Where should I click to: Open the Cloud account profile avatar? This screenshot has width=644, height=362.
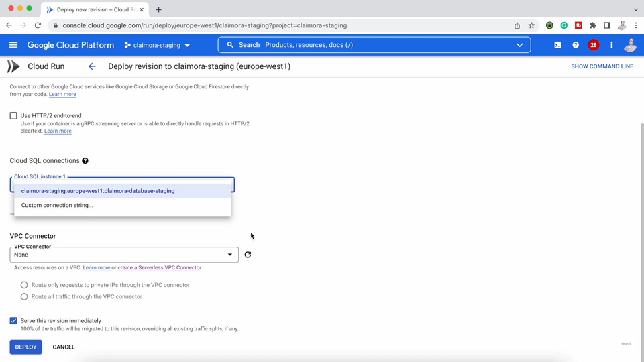coord(630,45)
